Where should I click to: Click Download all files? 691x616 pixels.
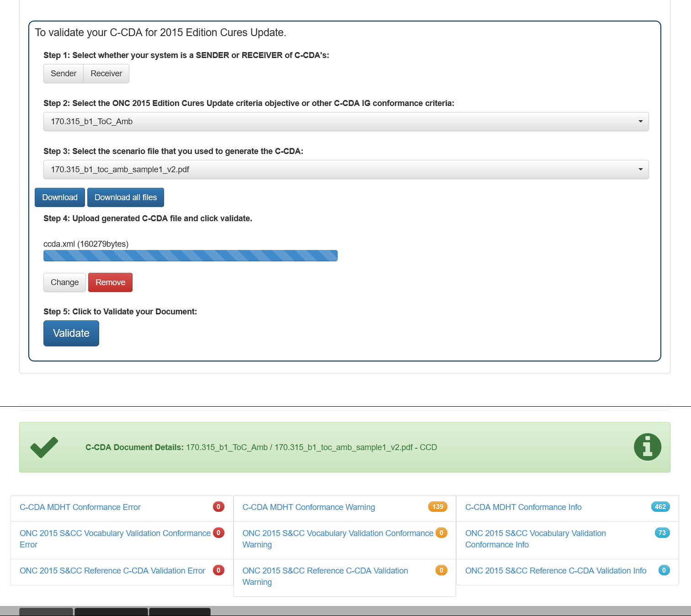click(x=125, y=197)
